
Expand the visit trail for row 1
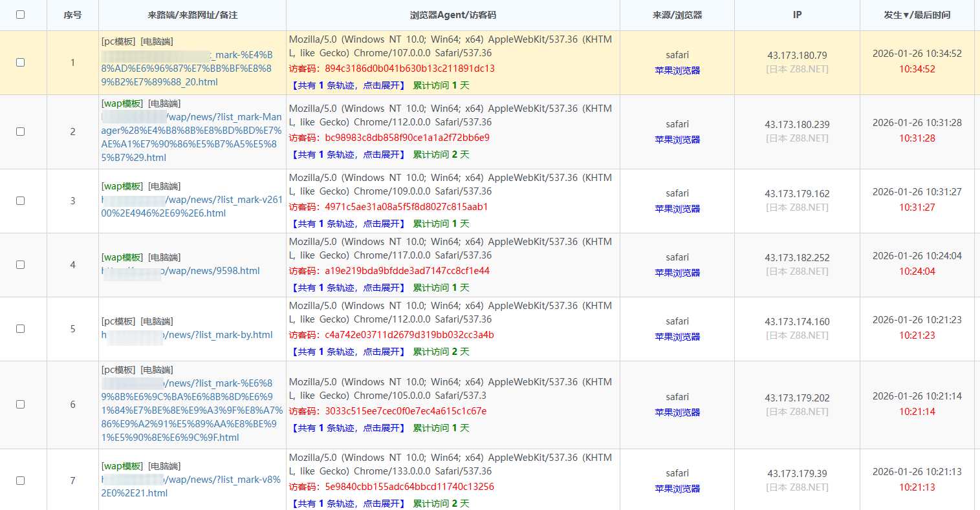(x=349, y=85)
